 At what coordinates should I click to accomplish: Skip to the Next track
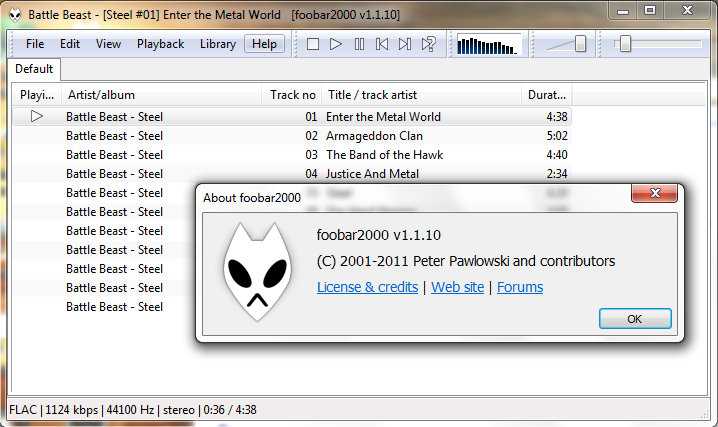point(405,44)
